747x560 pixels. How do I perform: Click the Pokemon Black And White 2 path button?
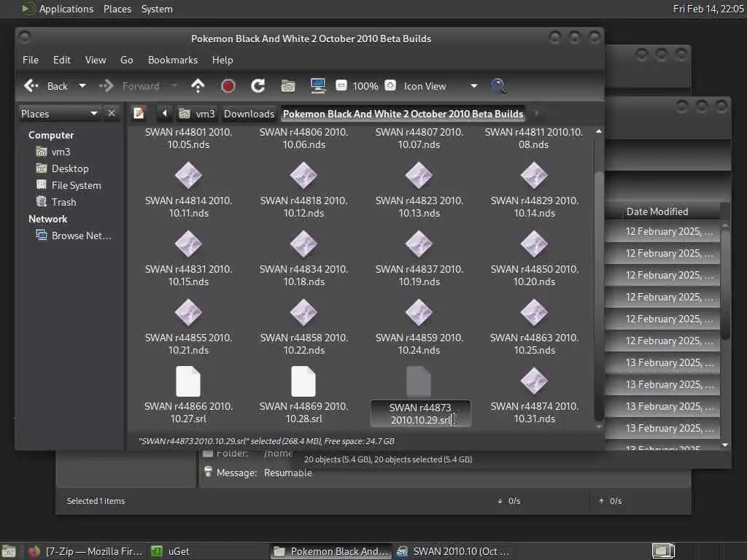click(403, 114)
